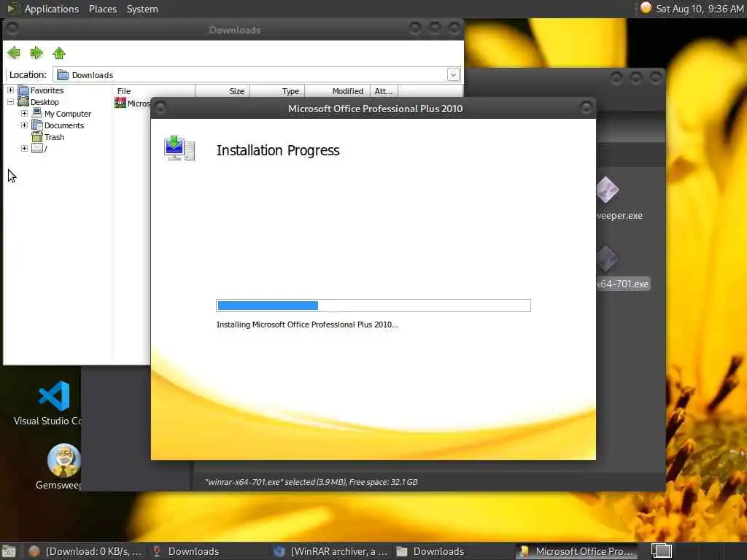The width and height of the screenshot is (747, 560).
Task: Select Desktop in the folder tree
Action: [44, 102]
